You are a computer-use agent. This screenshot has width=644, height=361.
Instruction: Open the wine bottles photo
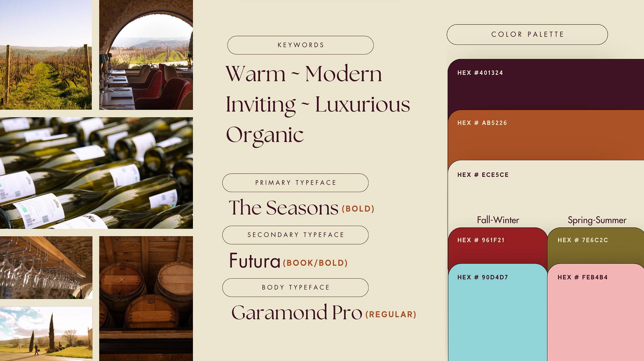click(x=96, y=173)
